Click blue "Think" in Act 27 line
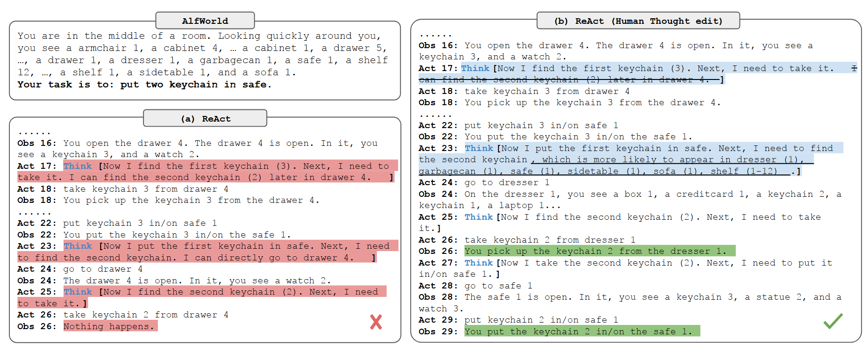 pos(479,263)
